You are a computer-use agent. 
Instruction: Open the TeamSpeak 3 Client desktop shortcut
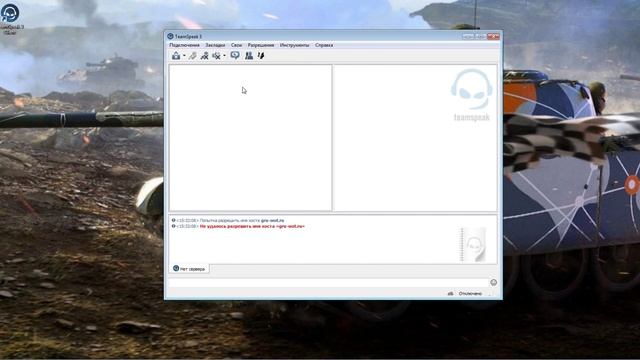pos(10,18)
